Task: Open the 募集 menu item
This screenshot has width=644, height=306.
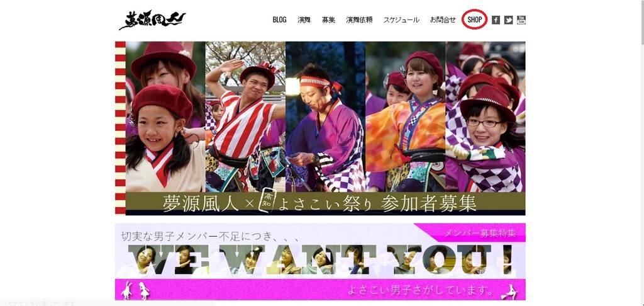Action: [x=328, y=20]
